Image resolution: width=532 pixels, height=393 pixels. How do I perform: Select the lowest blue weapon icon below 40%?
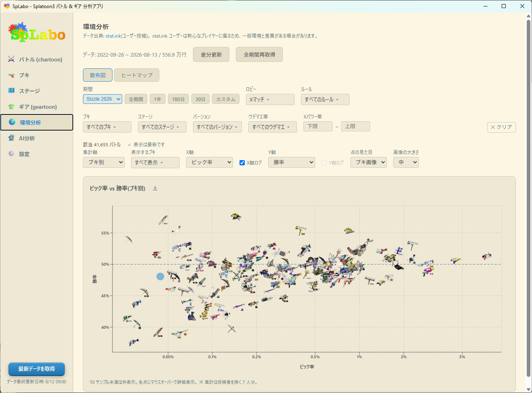pos(134,343)
